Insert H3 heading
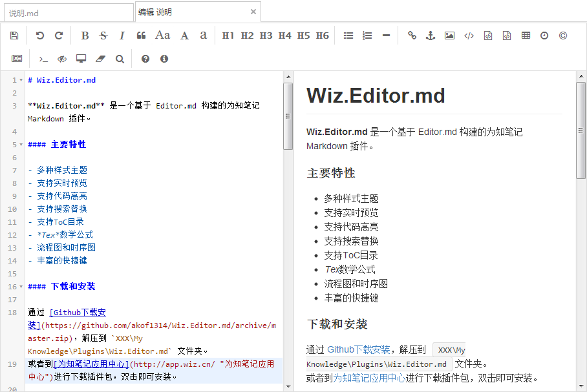587x392 pixels. [x=266, y=36]
